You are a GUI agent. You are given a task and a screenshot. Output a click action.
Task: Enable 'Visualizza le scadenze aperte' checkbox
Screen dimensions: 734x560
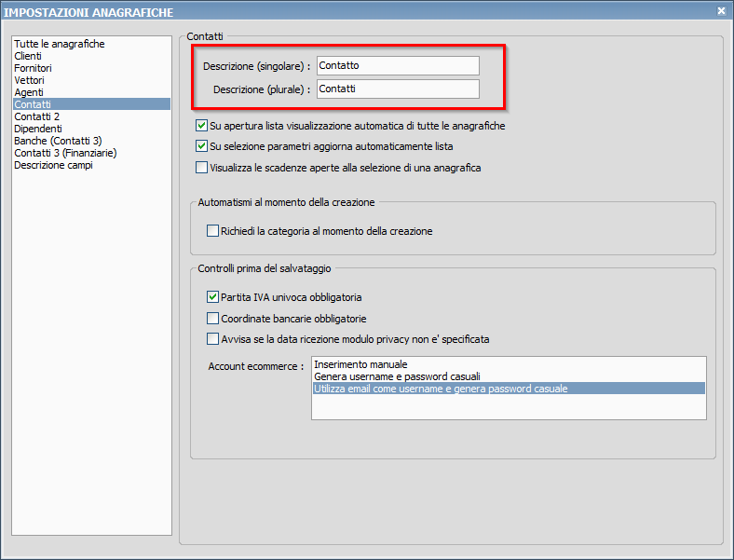[x=202, y=167]
